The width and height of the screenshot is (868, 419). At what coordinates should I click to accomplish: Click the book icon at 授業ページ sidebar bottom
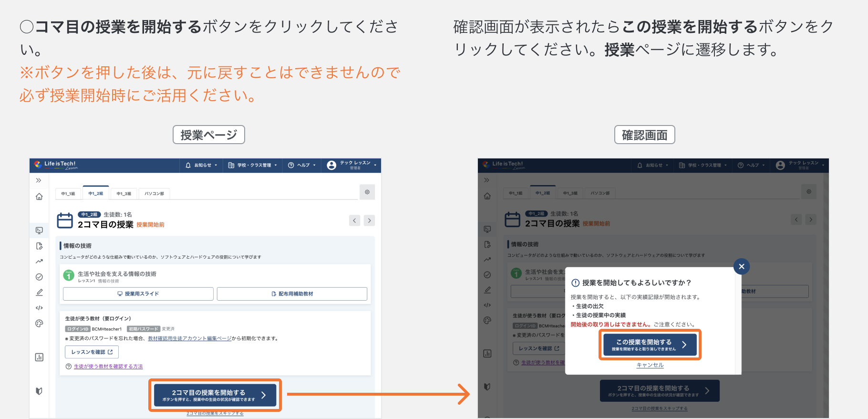(x=39, y=391)
